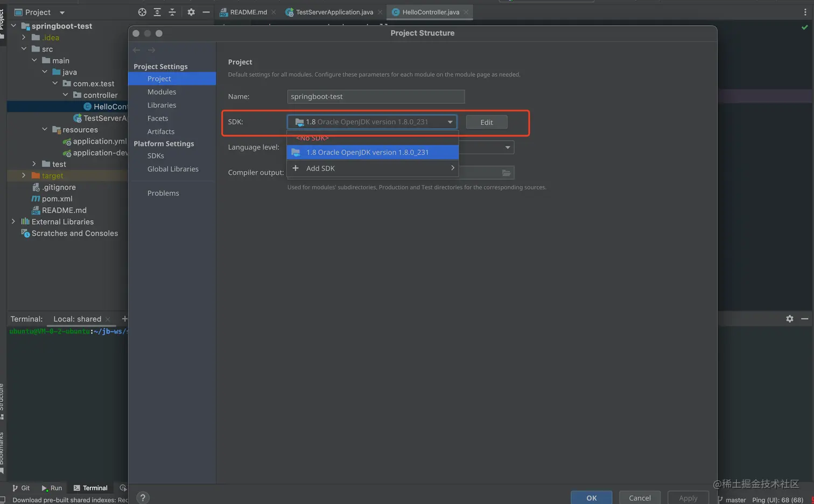Select application.yml in resources folder
Viewport: 814px width, 504px height.
point(100,141)
